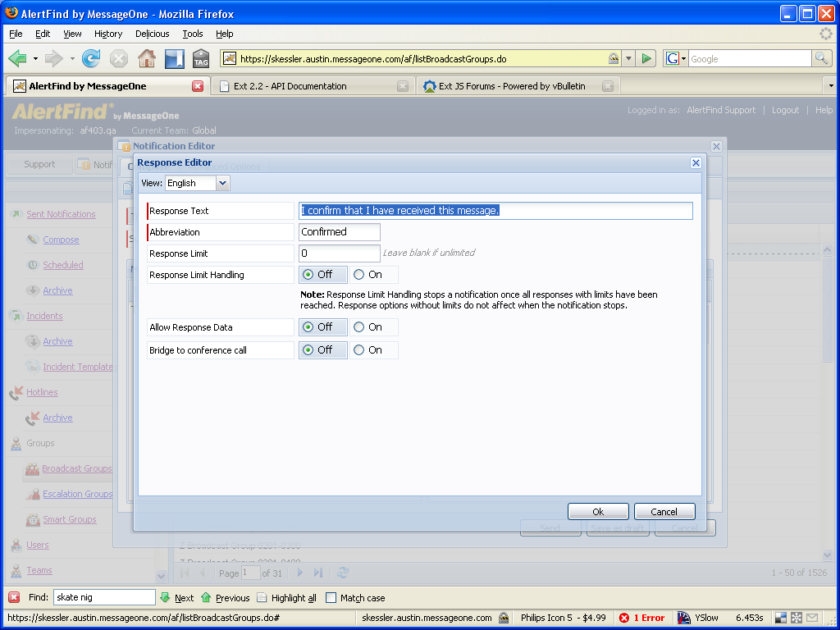The image size is (840, 630).
Task: Click the search magnifier icon
Action: [x=821, y=58]
